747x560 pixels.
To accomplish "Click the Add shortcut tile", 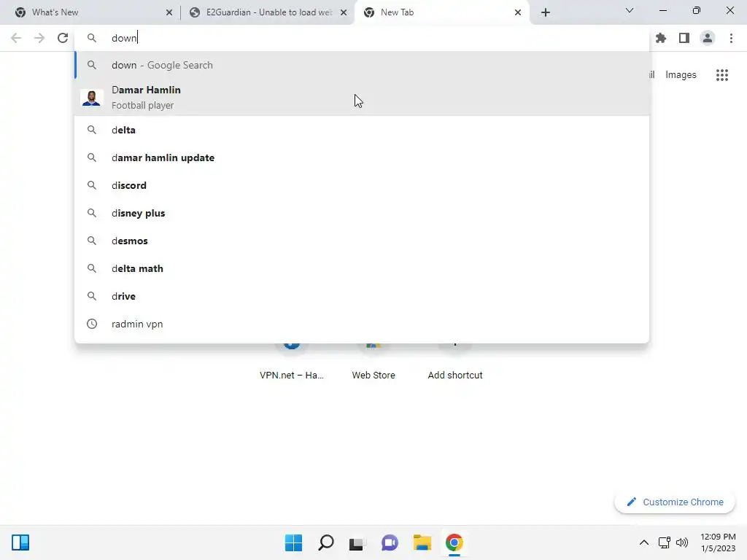I will pos(455,362).
